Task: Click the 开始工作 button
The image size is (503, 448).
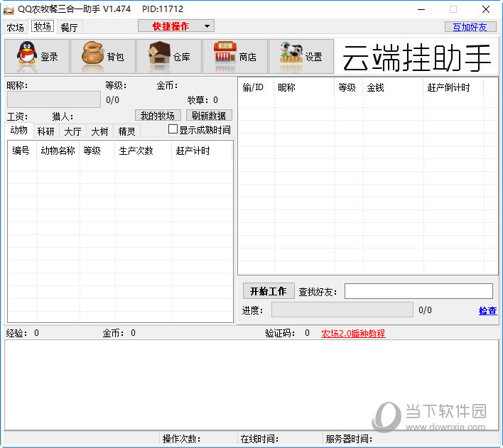Action: click(x=269, y=291)
